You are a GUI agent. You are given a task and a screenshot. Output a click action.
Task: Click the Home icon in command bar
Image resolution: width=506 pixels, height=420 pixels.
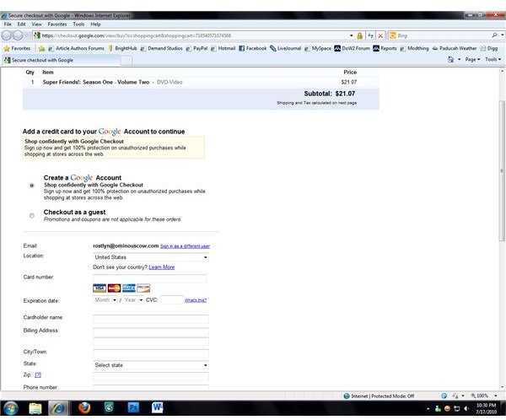coord(450,59)
